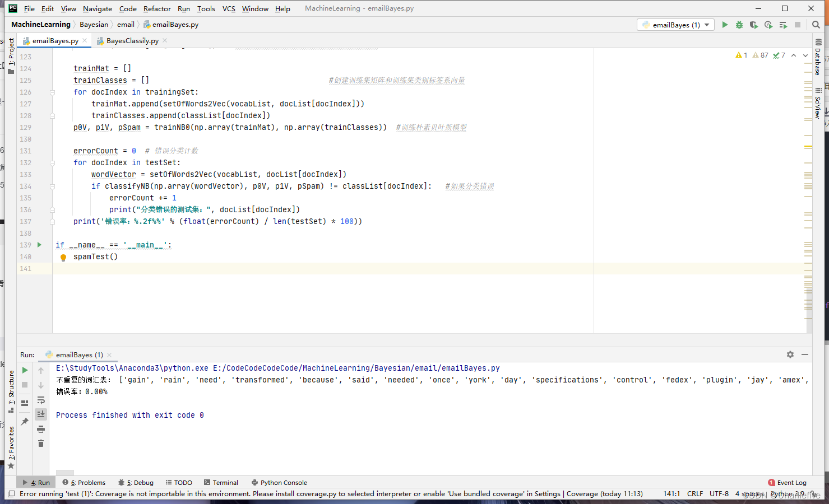Open the Event Log
Viewport: 829px width, 504px height.
(x=788, y=483)
